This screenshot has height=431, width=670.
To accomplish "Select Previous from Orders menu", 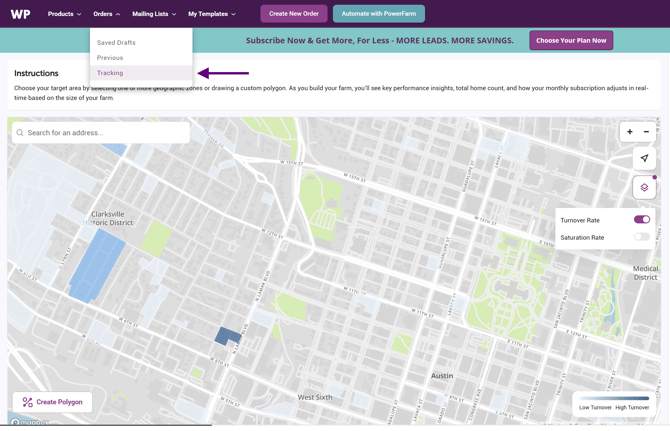I will click(110, 58).
